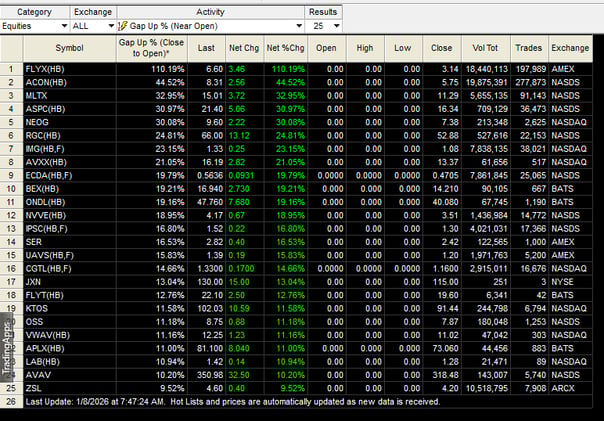Click the Net Chg 32.50 for AVAV

pyautogui.click(x=239, y=375)
